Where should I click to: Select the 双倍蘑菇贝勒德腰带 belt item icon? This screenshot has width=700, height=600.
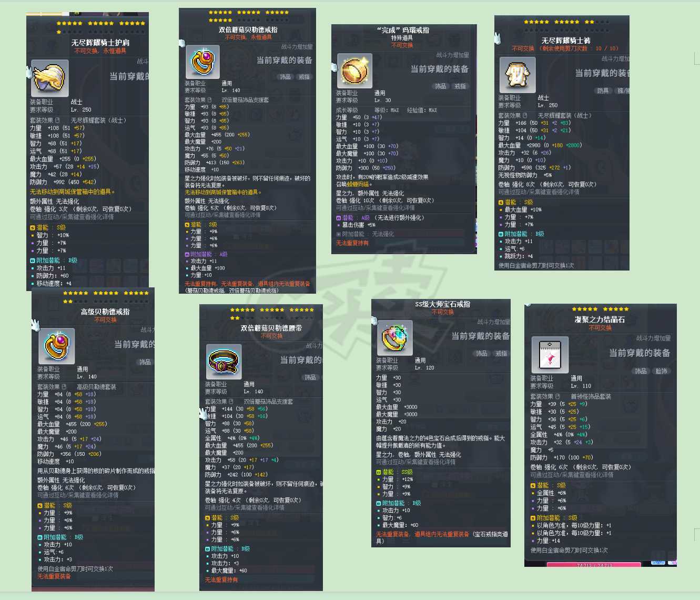click(x=224, y=362)
